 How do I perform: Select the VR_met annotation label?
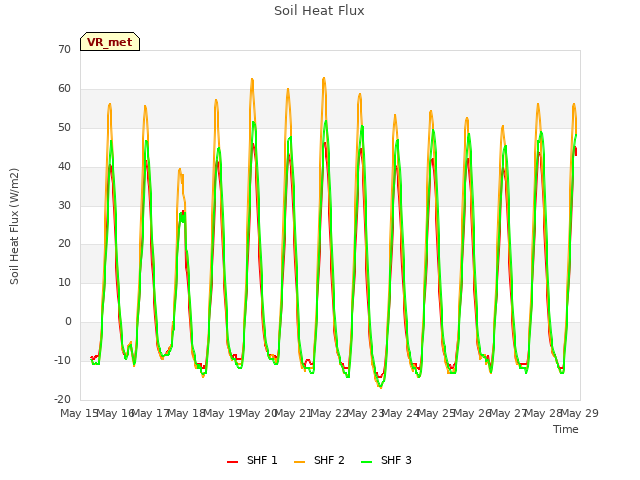click(110, 42)
